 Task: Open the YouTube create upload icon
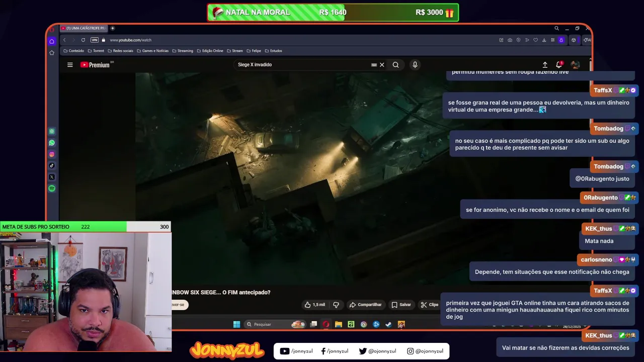pyautogui.click(x=545, y=65)
